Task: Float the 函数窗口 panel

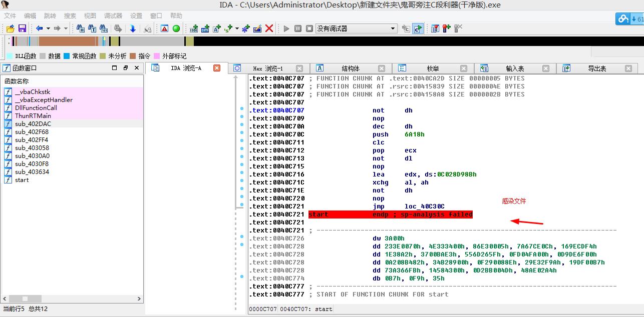Action: 126,68
